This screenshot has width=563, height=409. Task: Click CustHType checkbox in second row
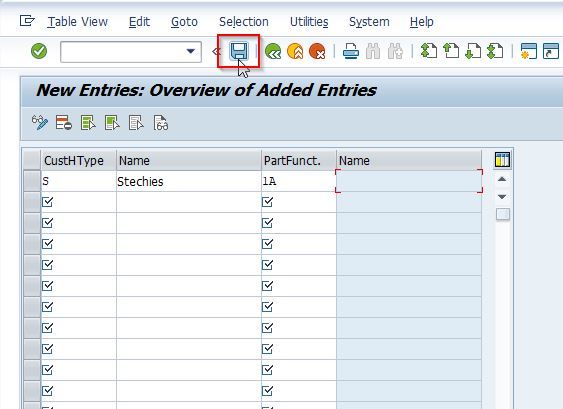click(48, 202)
